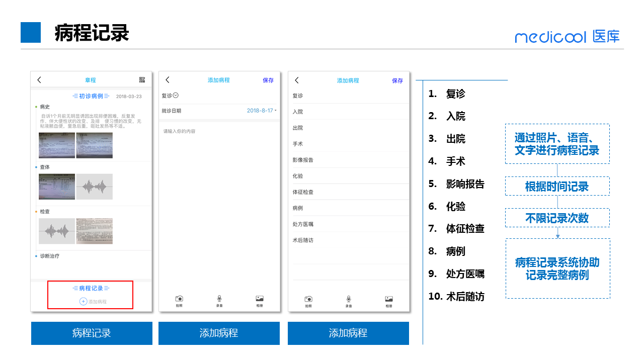Expand the 复诊 type dropdown chevron
The height and width of the screenshot is (362, 644).
coord(176,96)
